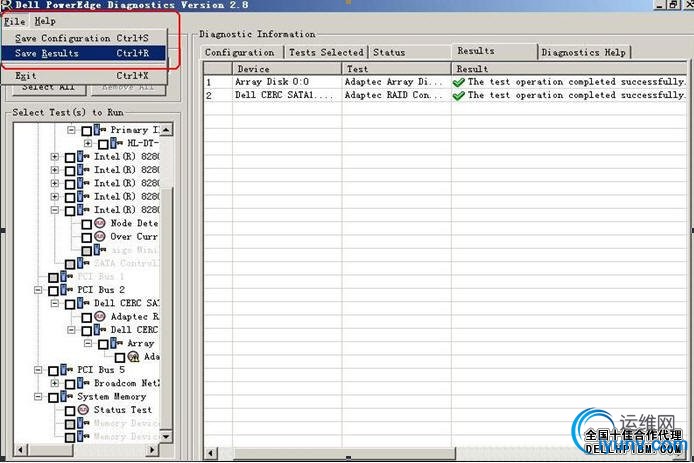Collapse the Primary I tree node

click(x=71, y=130)
